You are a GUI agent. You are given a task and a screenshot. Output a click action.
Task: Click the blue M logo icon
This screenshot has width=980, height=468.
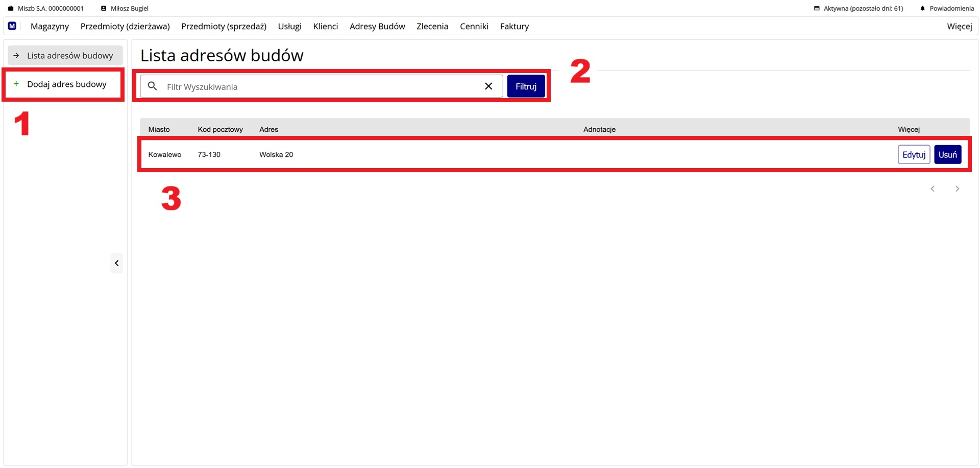[12, 26]
